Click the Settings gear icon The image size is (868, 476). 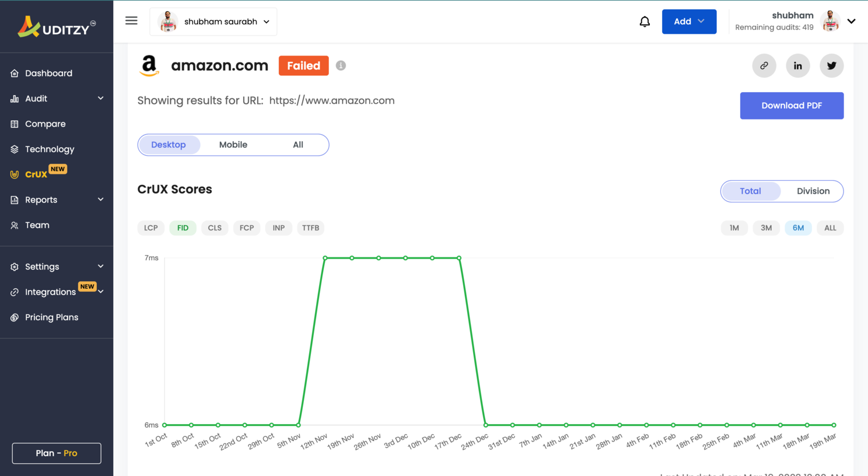15,267
